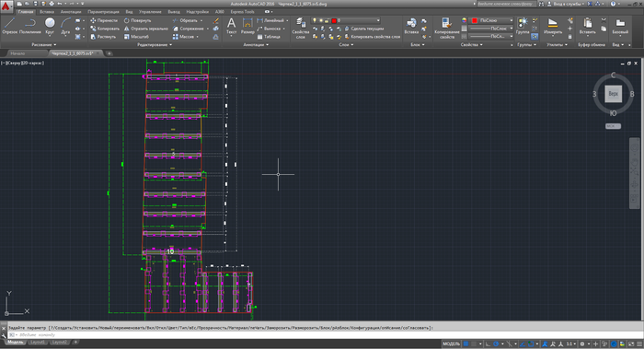The height and width of the screenshot is (349, 644).
Task: Toggle polar tracking in status bar
Action: pos(496,343)
